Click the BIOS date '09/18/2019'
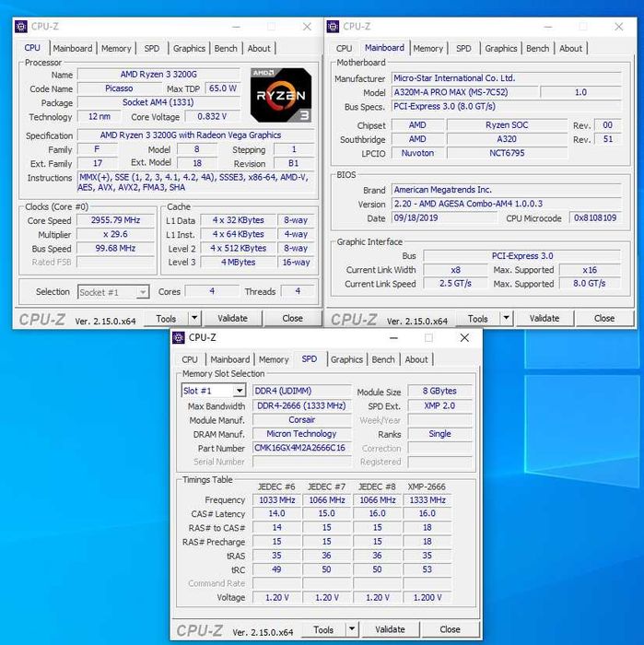Image resolution: width=644 pixels, height=645 pixels. (444, 217)
